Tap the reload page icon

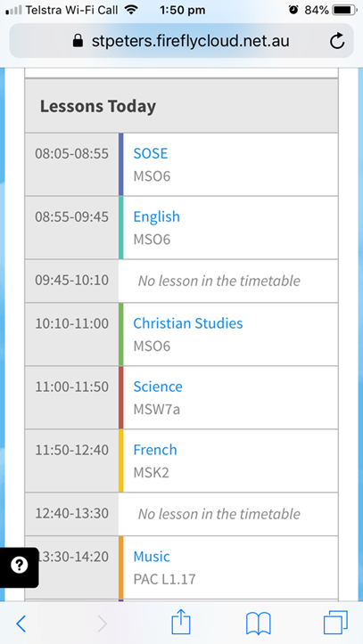tap(337, 41)
